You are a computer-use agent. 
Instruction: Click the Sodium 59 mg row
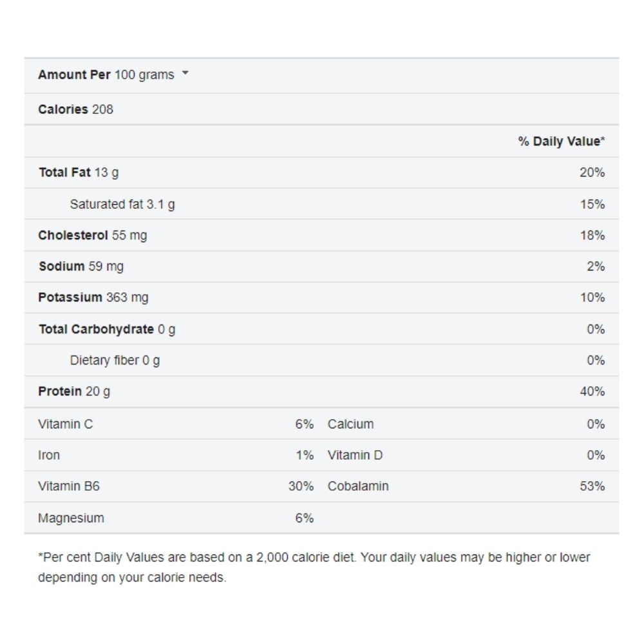[x=81, y=266]
